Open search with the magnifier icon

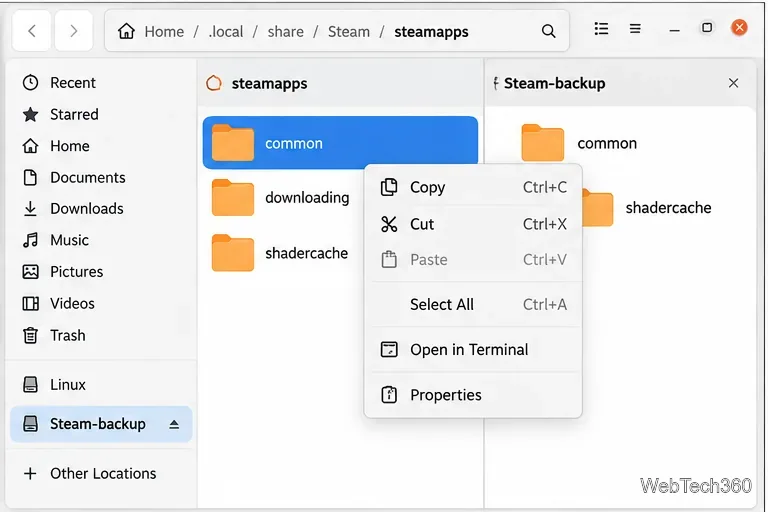549,31
